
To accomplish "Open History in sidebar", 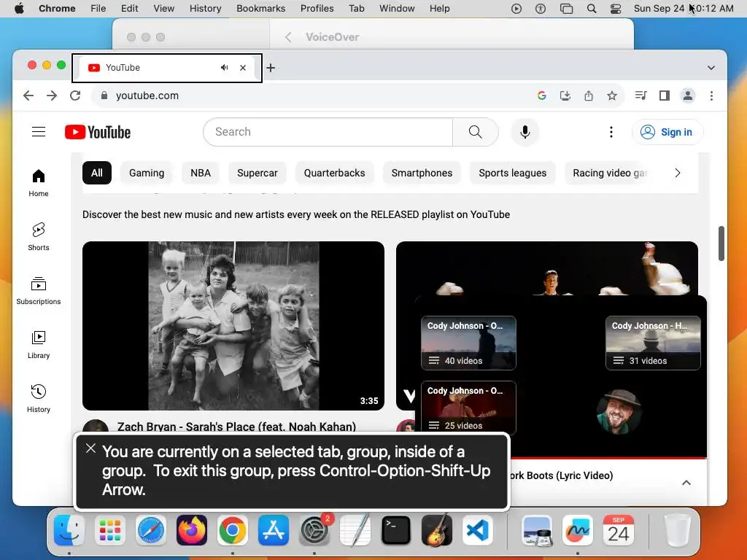I will coord(39,399).
